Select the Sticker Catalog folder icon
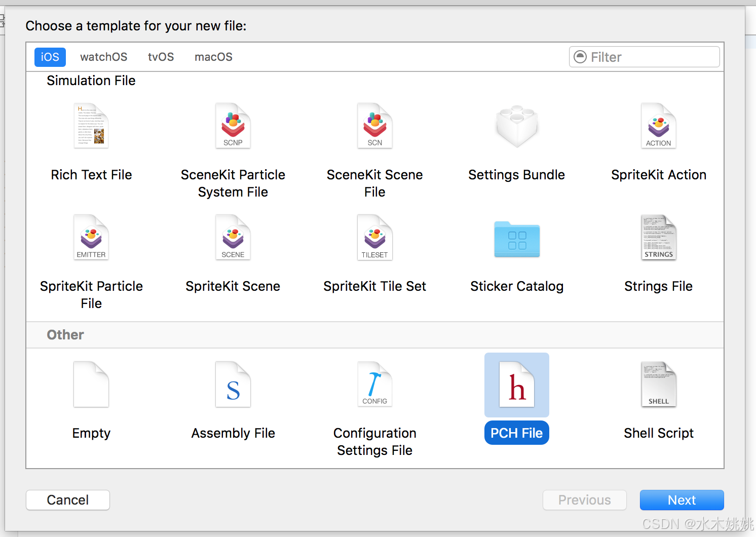 coord(517,239)
